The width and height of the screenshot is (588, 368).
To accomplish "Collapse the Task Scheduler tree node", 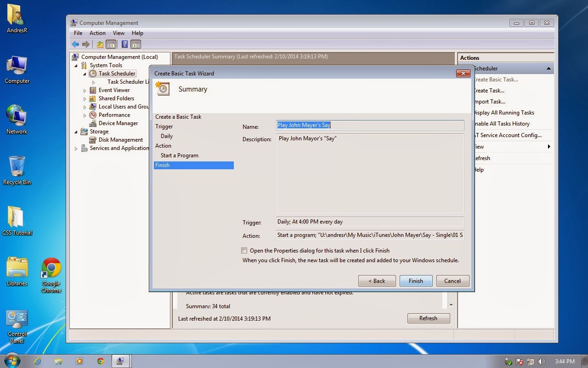I will (x=85, y=74).
